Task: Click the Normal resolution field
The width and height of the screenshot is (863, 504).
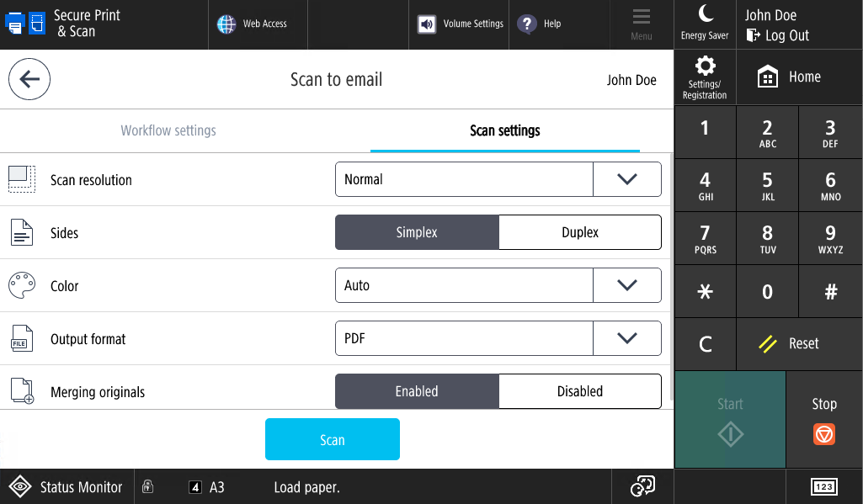Action: click(x=464, y=179)
